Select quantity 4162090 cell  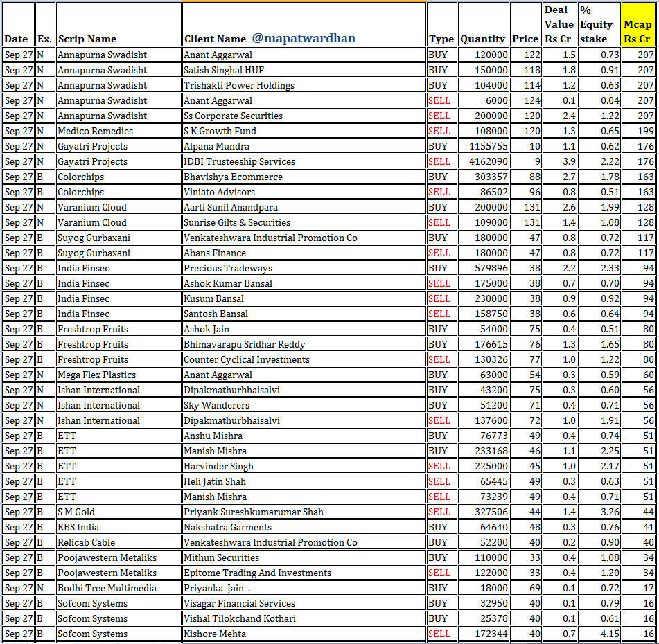coord(484,162)
